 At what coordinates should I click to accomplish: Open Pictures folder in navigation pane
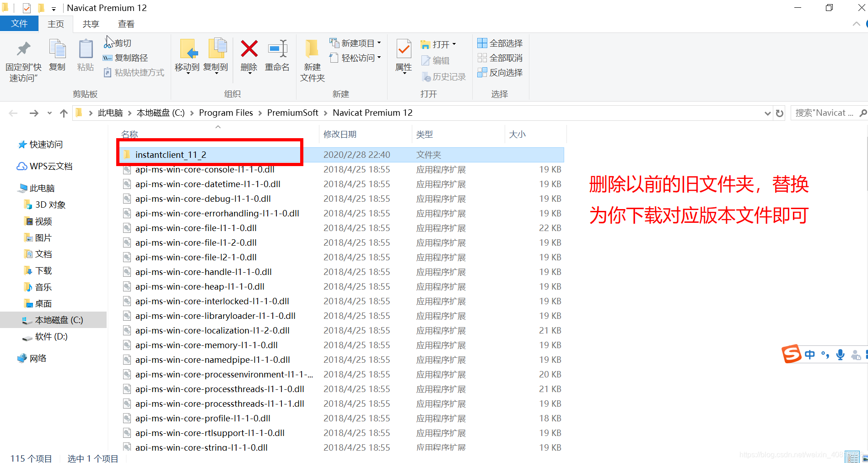pos(38,238)
